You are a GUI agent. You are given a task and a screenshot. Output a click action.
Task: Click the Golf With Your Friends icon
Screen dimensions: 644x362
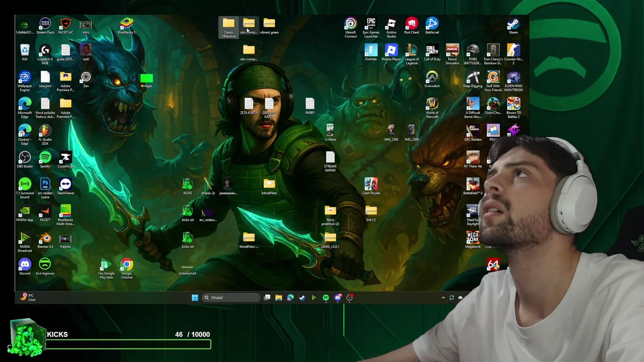tap(493, 81)
